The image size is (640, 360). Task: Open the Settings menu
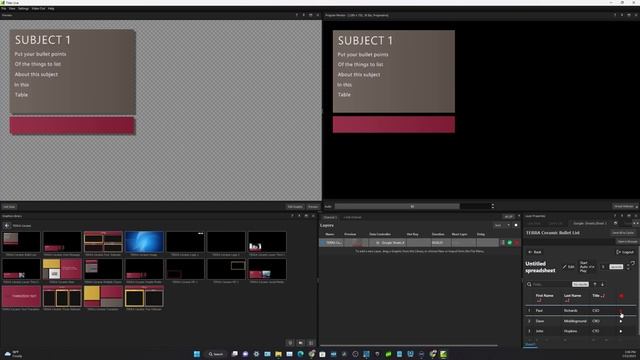click(x=23, y=9)
